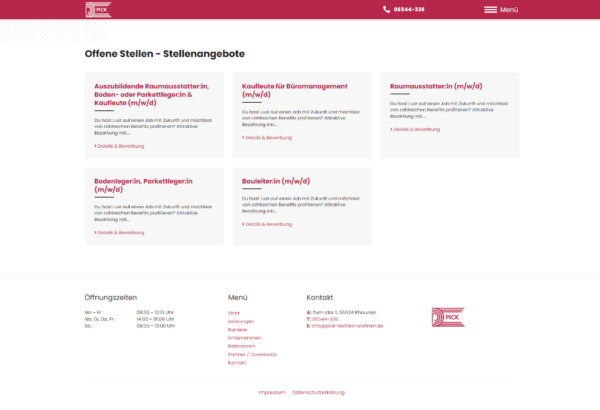This screenshot has width=600, height=410.
Task: Click the Menü heading in the footer
Action: pos(238,297)
